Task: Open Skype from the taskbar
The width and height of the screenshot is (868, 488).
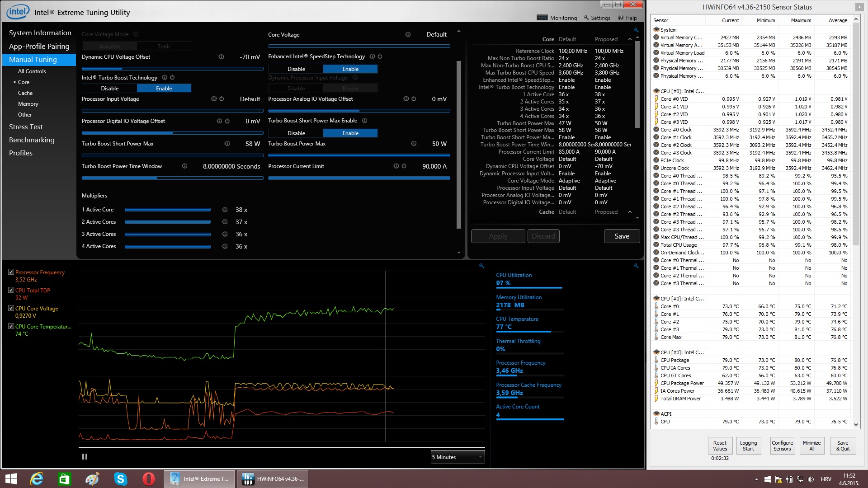Action: coord(121,479)
